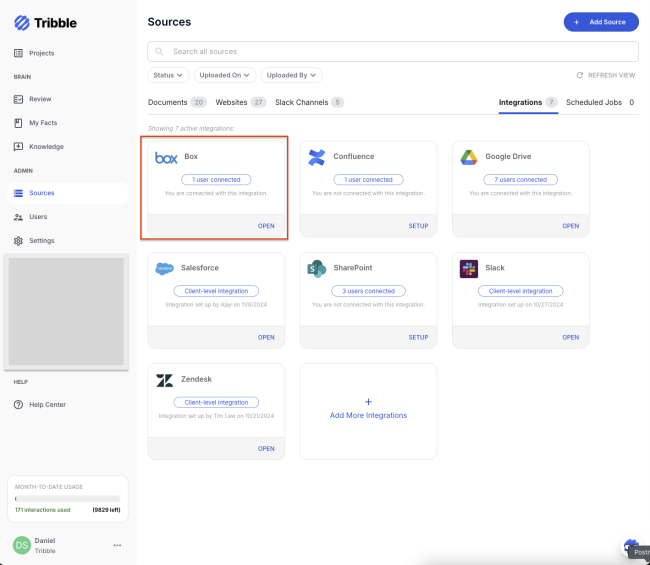
Task: Click the month-to-date usage progress bar
Action: click(x=68, y=499)
